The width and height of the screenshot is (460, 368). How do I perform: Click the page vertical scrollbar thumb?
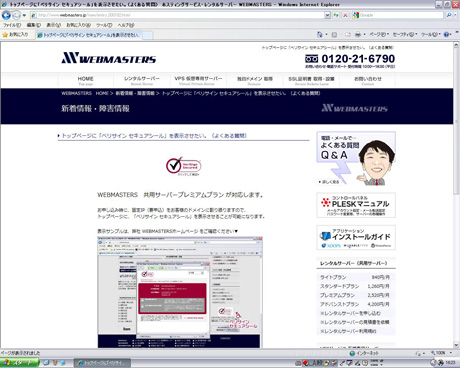pyautogui.click(x=456, y=121)
